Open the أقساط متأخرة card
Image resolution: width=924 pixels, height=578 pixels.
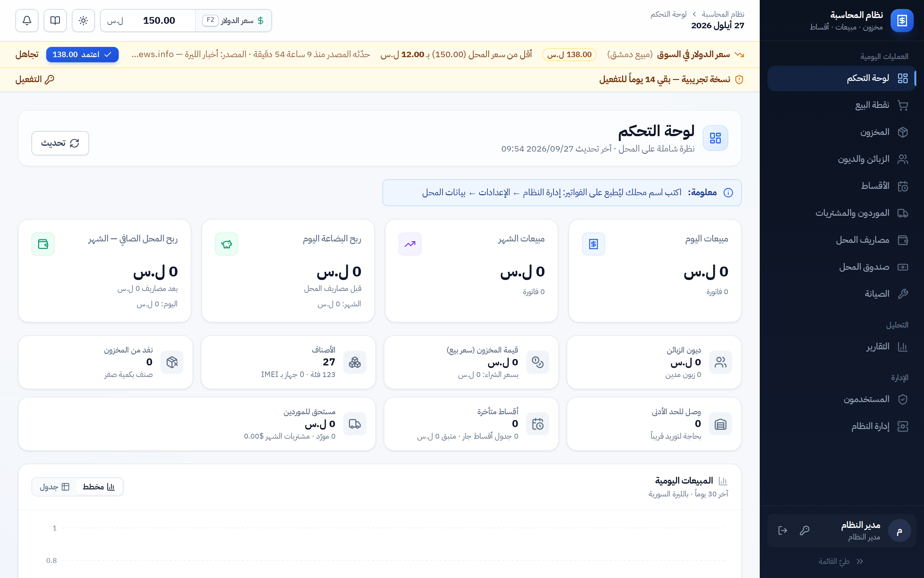coord(471,424)
